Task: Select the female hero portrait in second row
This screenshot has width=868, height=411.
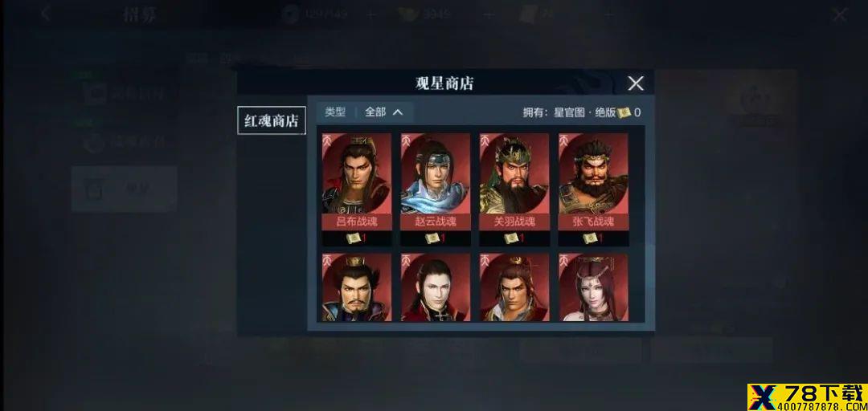Action: click(x=593, y=287)
